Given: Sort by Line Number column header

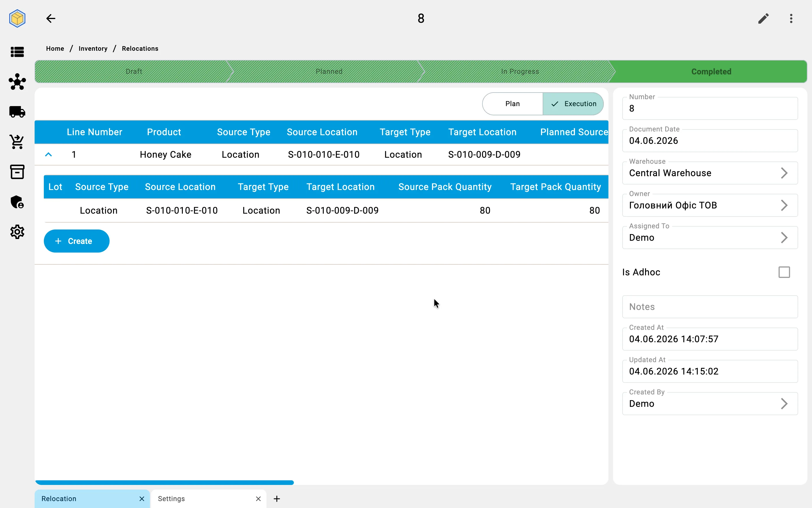Looking at the screenshot, I should tap(94, 132).
